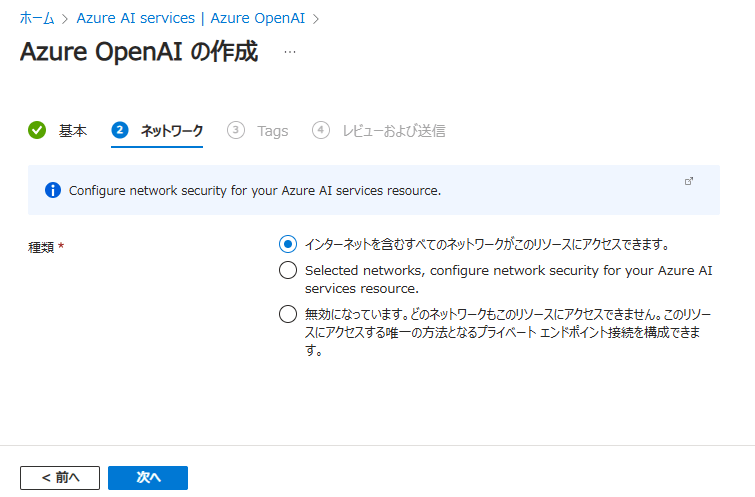Click breadcrumb chevron after ホーム
755x497 pixels.
click(65, 19)
